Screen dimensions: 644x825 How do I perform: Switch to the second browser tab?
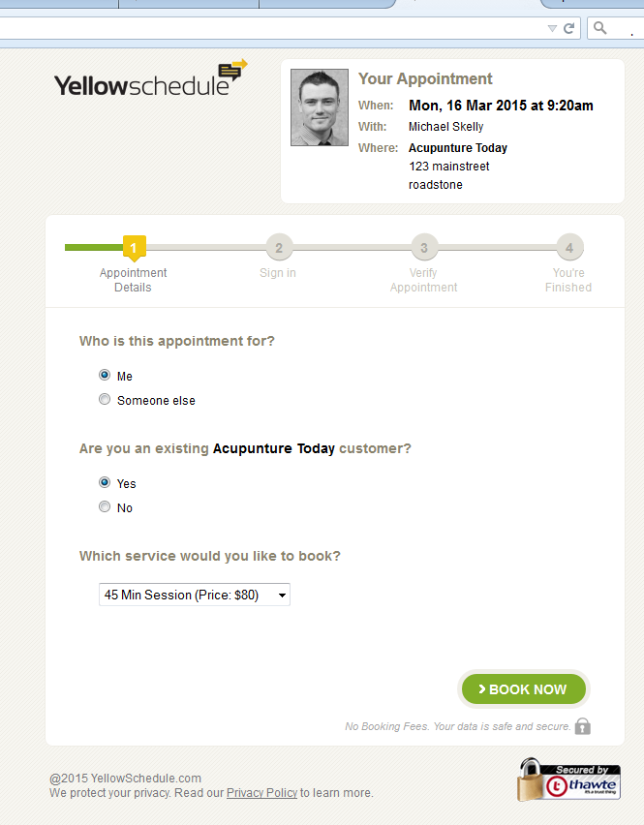189,4
